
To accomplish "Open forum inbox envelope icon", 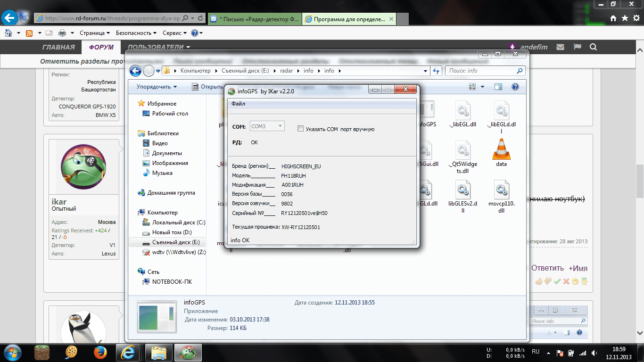I will [x=560, y=47].
